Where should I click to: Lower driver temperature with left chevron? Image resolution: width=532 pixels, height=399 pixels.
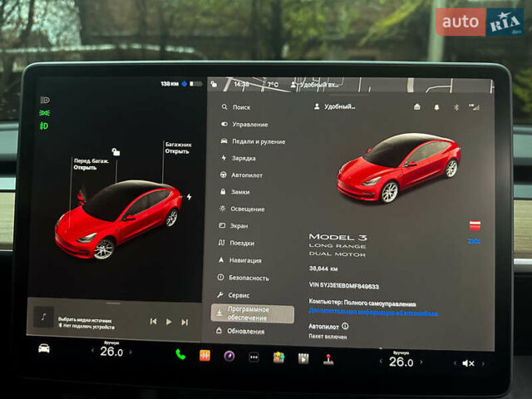pyautogui.click(x=92, y=351)
